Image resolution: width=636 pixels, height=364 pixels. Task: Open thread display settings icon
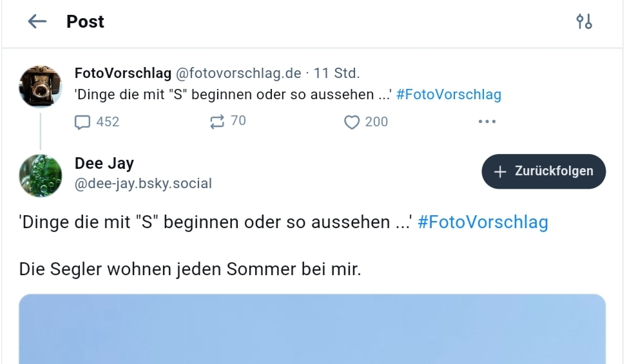click(x=584, y=22)
